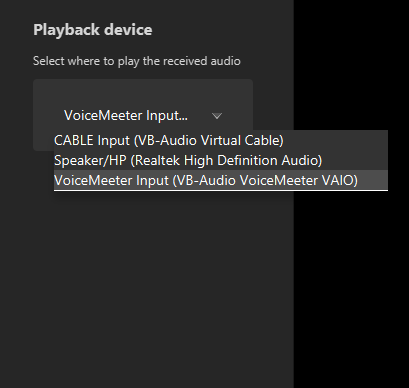The image size is (409, 388).
Task: Click the right end of the CABLE Input row
Action: (335, 140)
